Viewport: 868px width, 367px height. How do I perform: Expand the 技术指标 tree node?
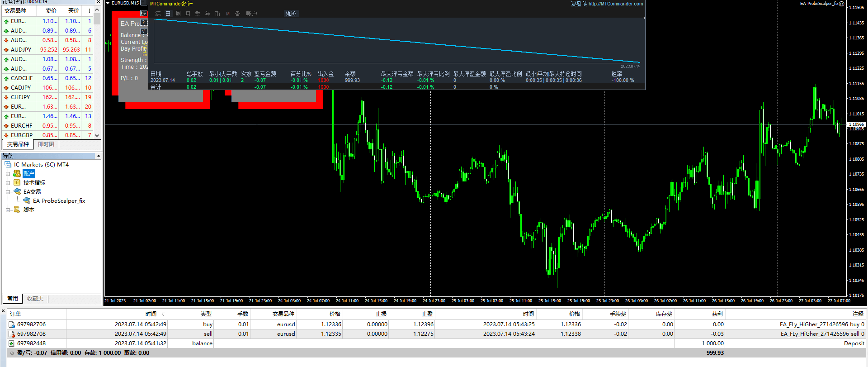click(8, 183)
